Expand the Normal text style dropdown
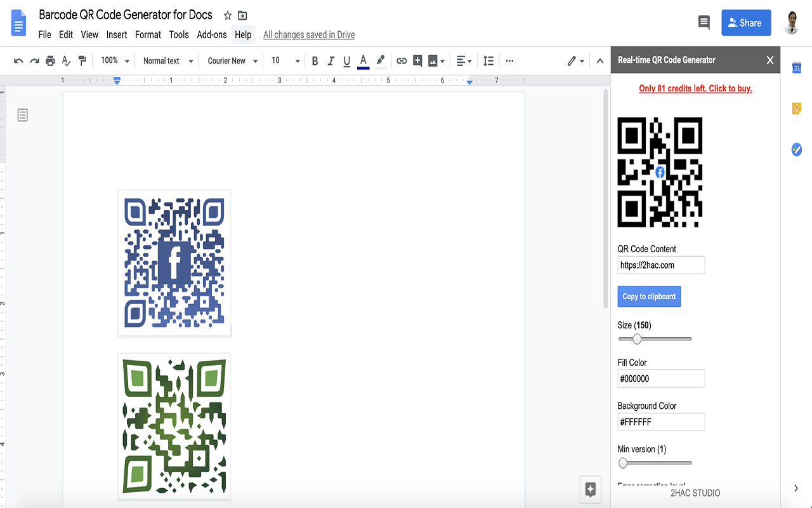812x508 pixels. click(167, 61)
